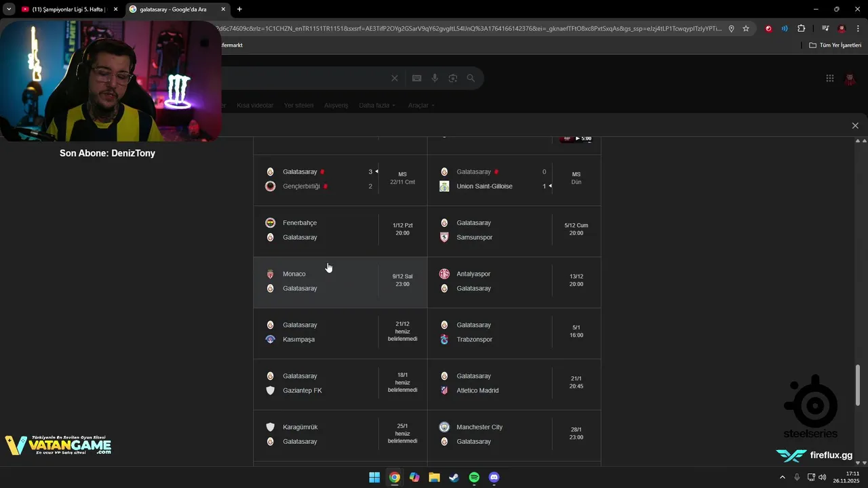Click the red extension icon in toolbar

coord(768,28)
